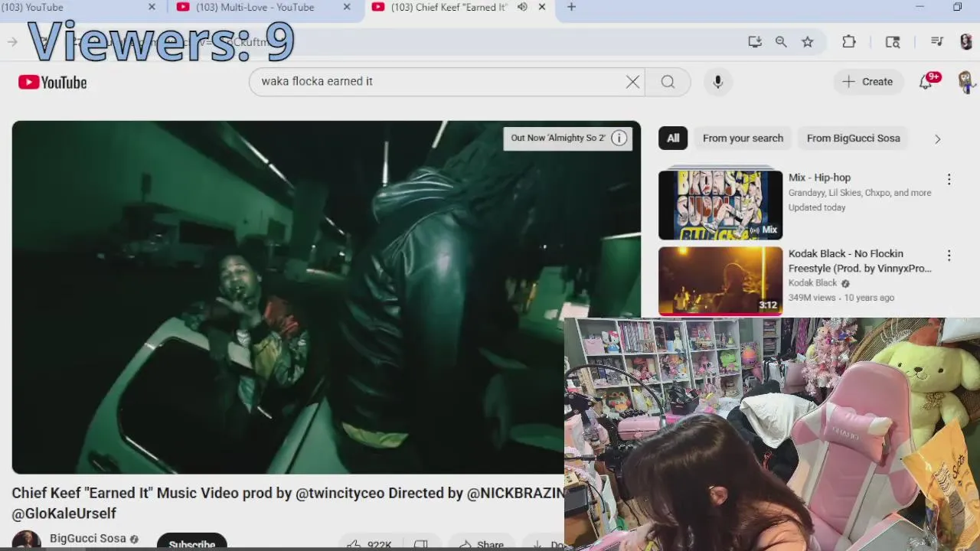Open the Kodak Black channel name
980x551 pixels.
point(812,283)
